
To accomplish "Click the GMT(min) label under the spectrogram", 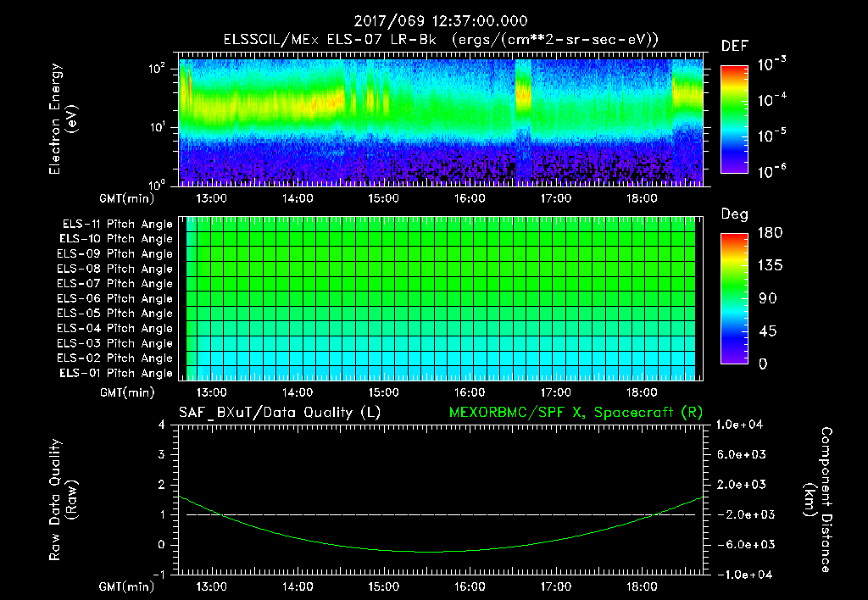I will point(127,198).
